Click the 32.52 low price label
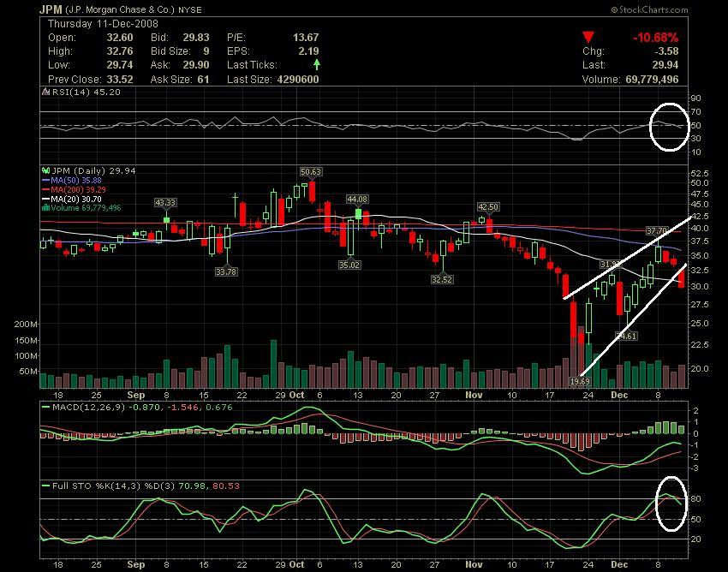Viewport: 728px width, 572px height. [442, 279]
